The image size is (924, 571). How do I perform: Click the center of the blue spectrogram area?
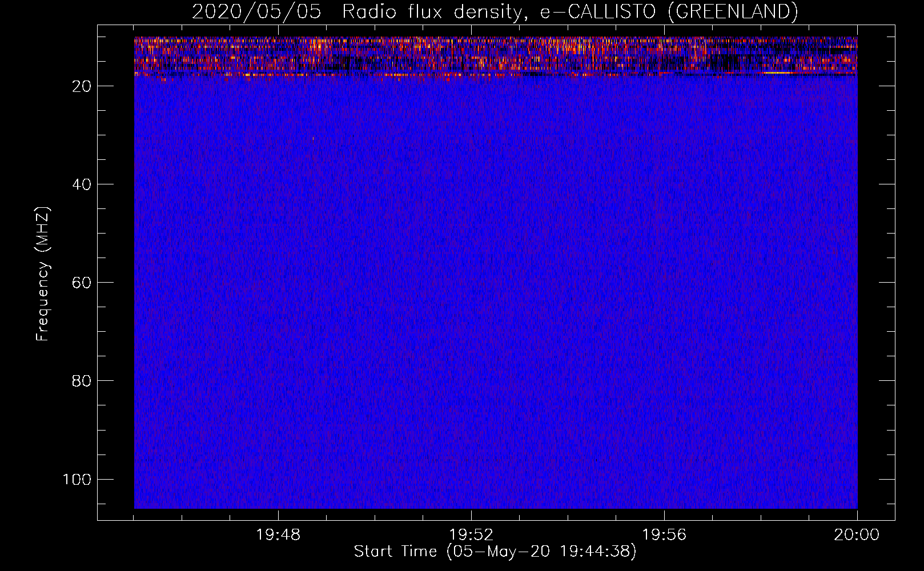click(496, 273)
